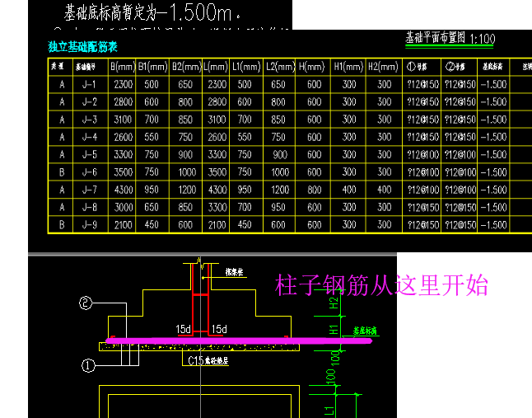The width and height of the screenshot is (532, 418).
Task: Click the circled ① rebar callout in section
Action: coord(88,366)
